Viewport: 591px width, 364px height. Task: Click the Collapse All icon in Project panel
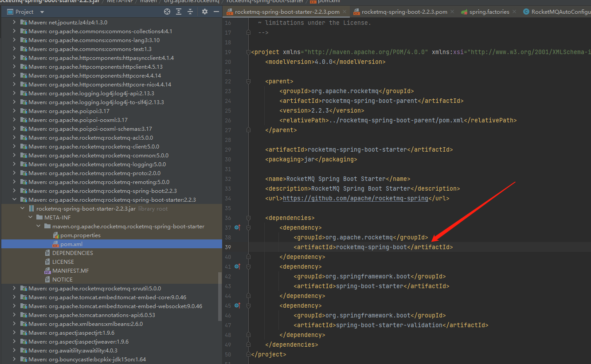click(190, 12)
